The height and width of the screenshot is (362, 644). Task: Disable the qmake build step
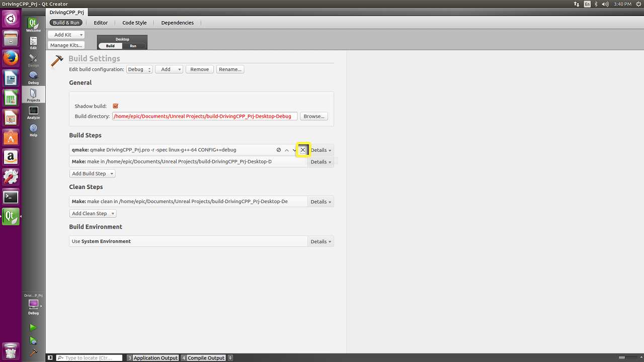tap(279, 150)
